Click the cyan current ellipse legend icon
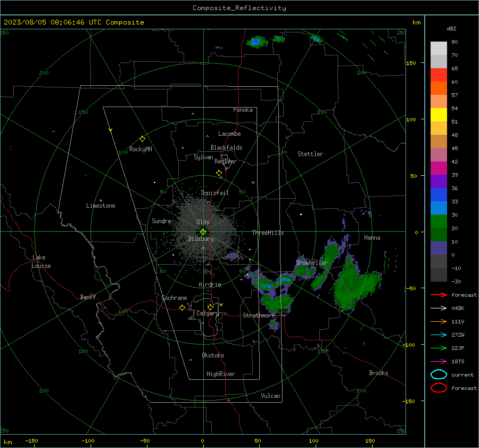 tap(439, 374)
